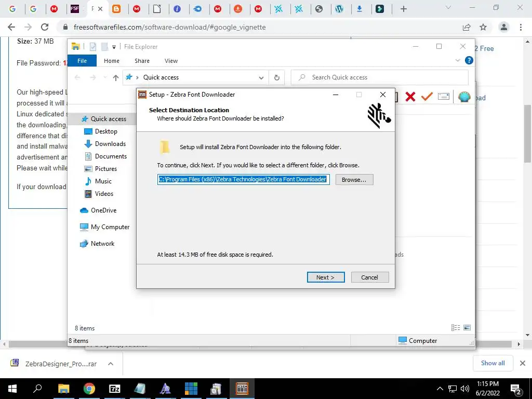Bookmark this page with the star icon
This screenshot has height=399, width=532.
point(483,27)
